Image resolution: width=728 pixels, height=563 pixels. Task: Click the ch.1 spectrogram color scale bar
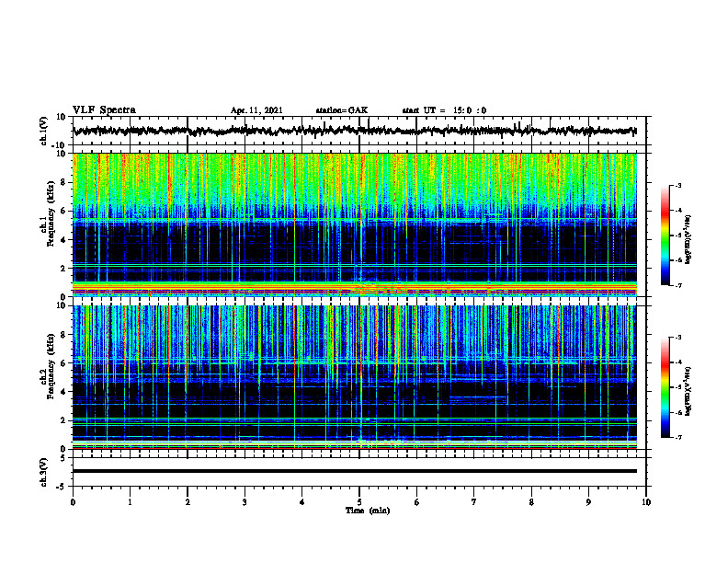click(x=665, y=236)
